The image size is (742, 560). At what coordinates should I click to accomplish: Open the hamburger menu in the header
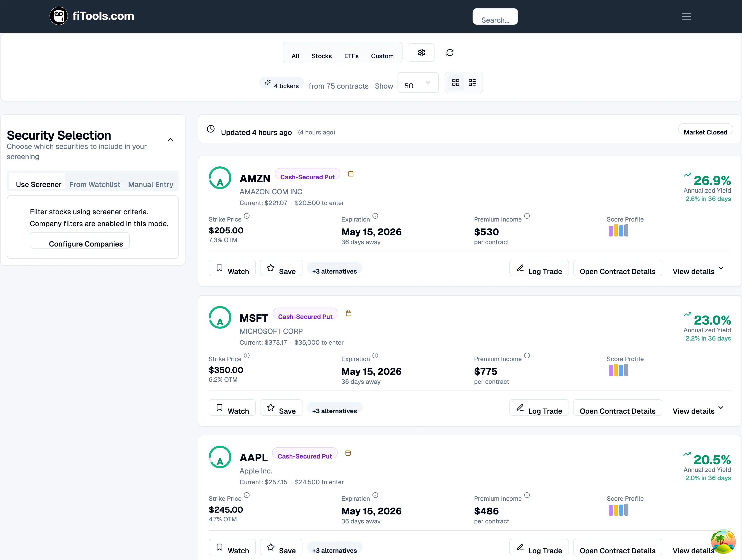point(686,16)
